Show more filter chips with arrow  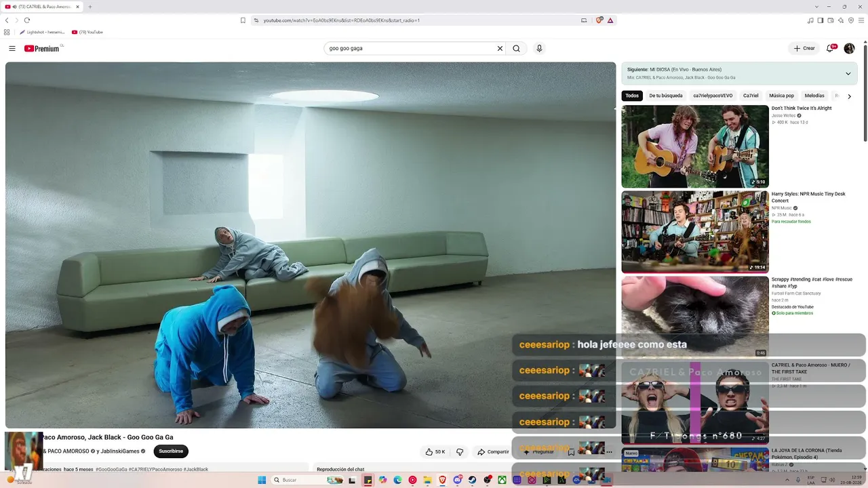(x=849, y=96)
